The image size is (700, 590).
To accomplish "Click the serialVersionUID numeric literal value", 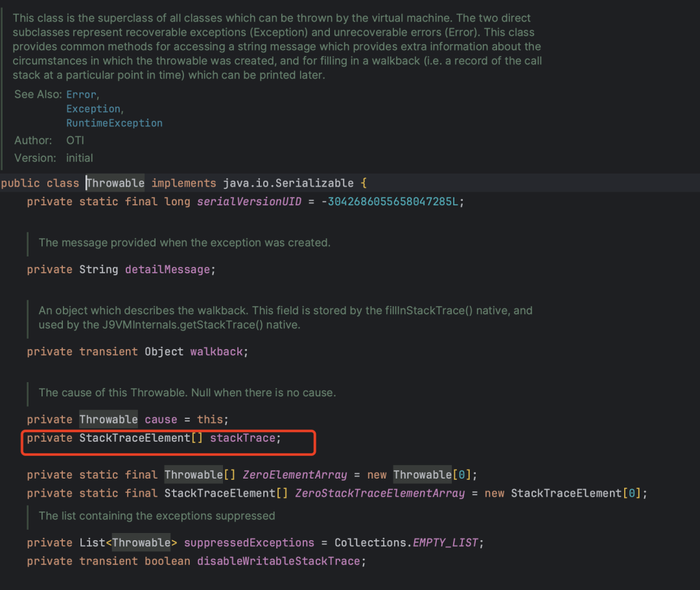I will click(x=393, y=201).
